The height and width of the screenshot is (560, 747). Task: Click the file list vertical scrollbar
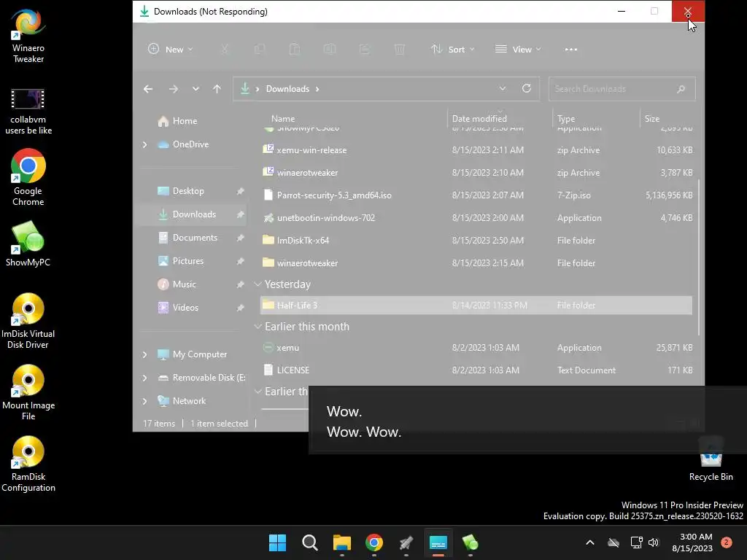tap(699, 257)
